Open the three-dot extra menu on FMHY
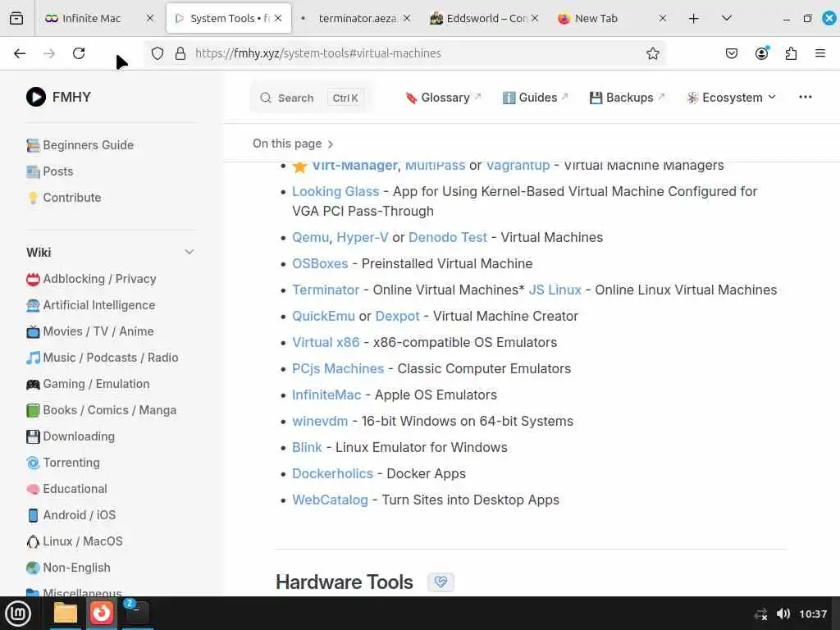The height and width of the screenshot is (630, 840). click(x=806, y=97)
